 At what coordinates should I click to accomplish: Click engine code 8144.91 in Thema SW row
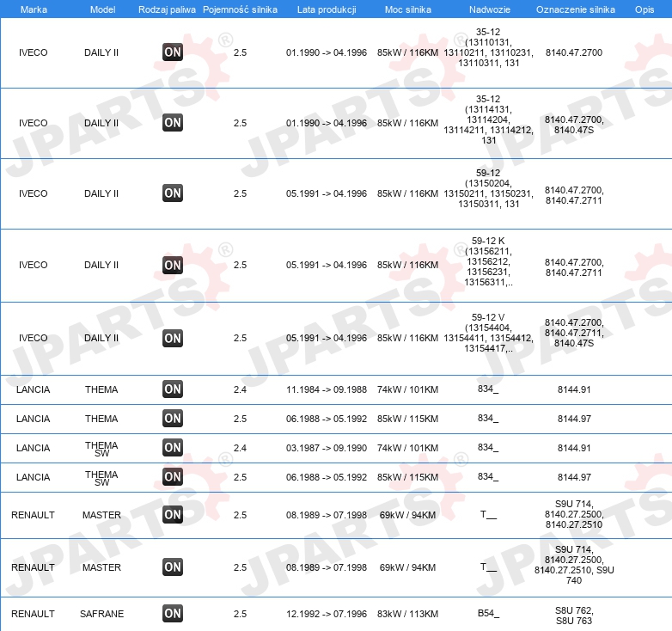tap(574, 448)
